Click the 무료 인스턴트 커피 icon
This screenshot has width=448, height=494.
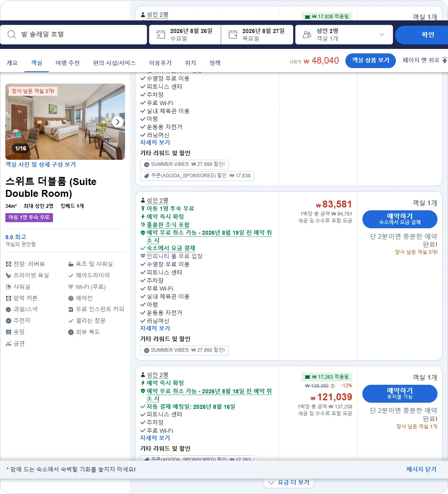point(71,309)
